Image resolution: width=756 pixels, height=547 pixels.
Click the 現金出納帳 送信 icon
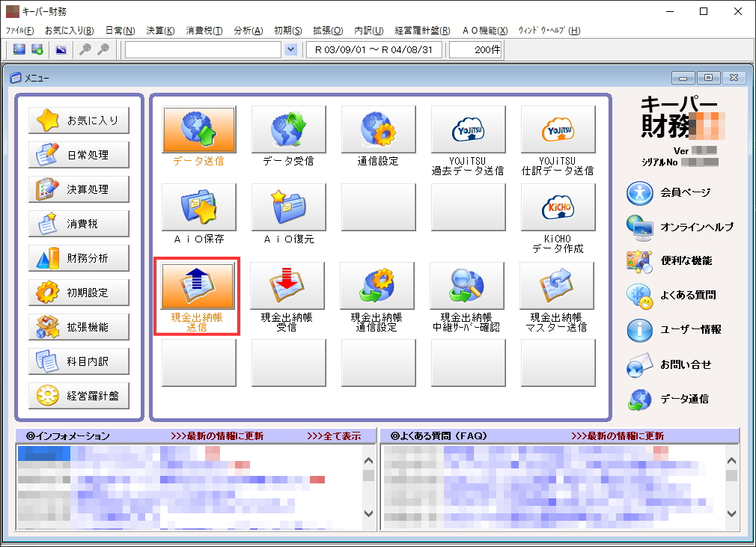pyautogui.click(x=198, y=285)
